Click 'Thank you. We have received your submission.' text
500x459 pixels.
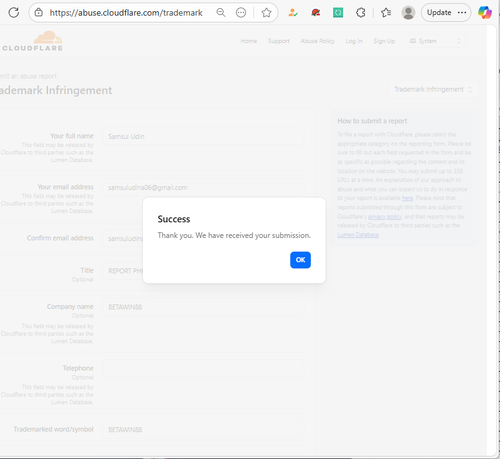234,236
